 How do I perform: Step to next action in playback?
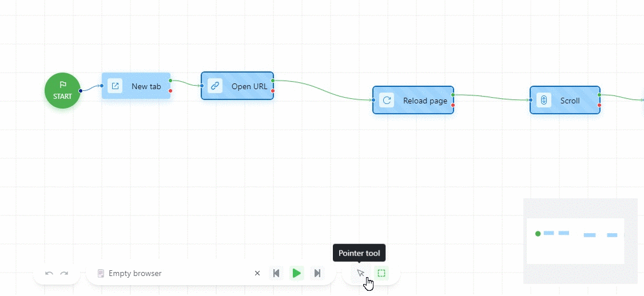[x=317, y=273]
